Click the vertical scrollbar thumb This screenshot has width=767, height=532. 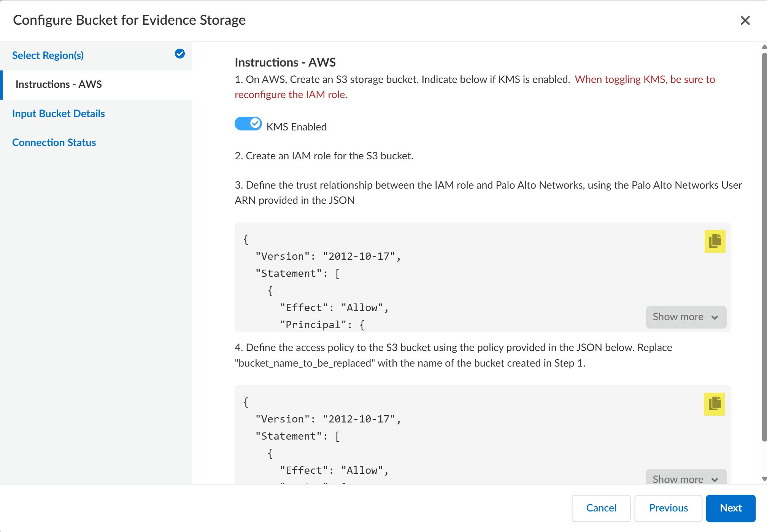click(764, 247)
